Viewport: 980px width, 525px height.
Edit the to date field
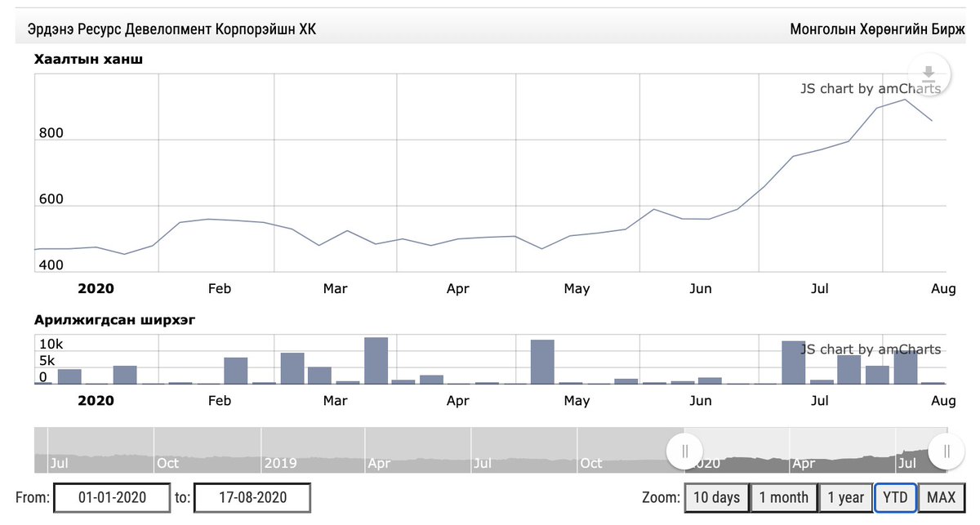click(x=252, y=497)
